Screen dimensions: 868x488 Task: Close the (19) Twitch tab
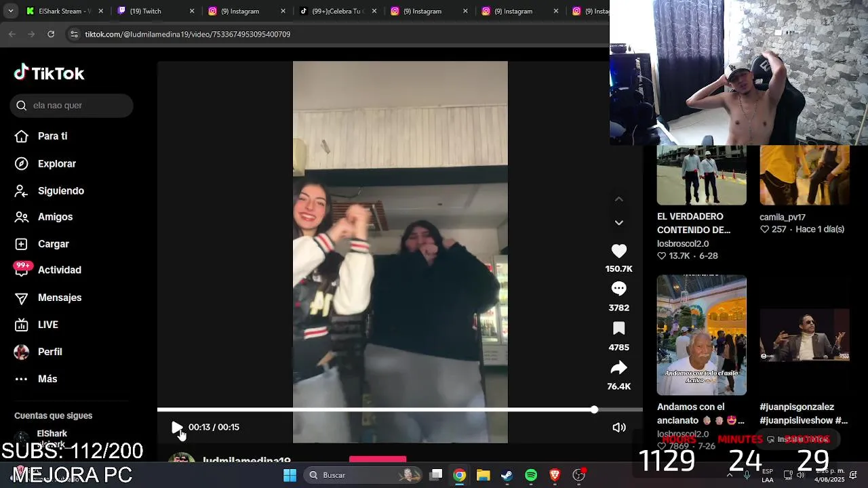click(192, 12)
